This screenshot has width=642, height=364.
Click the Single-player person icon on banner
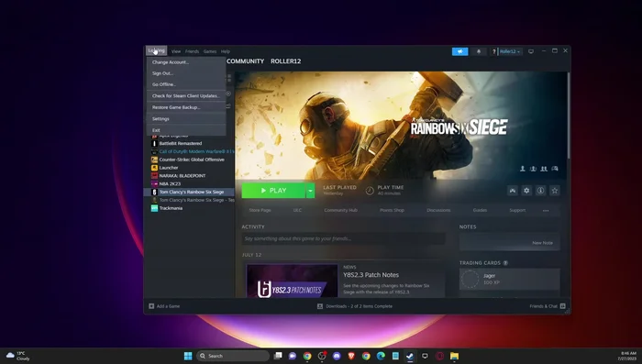tap(523, 169)
